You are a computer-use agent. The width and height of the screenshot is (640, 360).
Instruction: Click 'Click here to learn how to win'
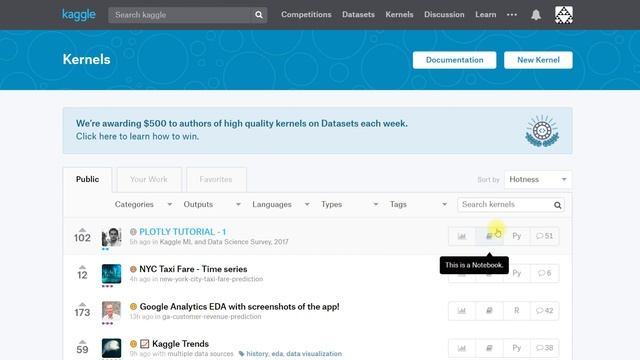[x=137, y=136]
